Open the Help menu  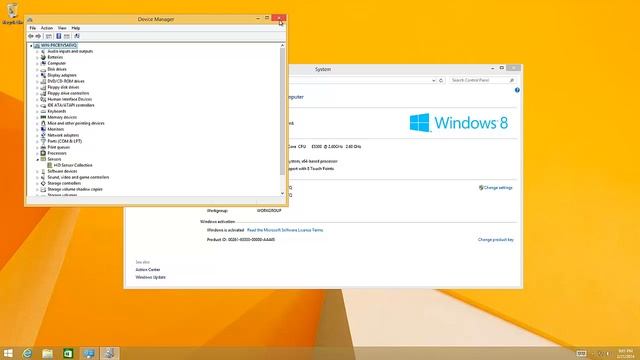point(76,28)
